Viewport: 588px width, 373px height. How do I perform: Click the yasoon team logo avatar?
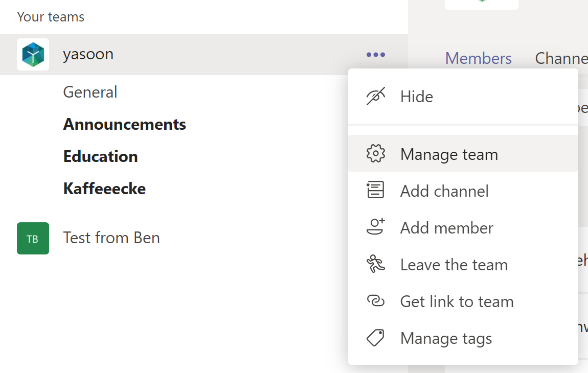33,54
